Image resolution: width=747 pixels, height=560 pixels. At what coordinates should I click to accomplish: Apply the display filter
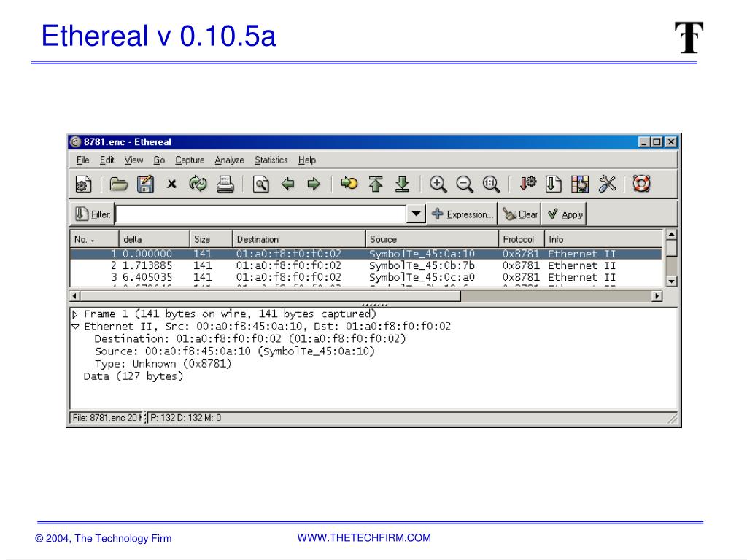click(x=565, y=214)
